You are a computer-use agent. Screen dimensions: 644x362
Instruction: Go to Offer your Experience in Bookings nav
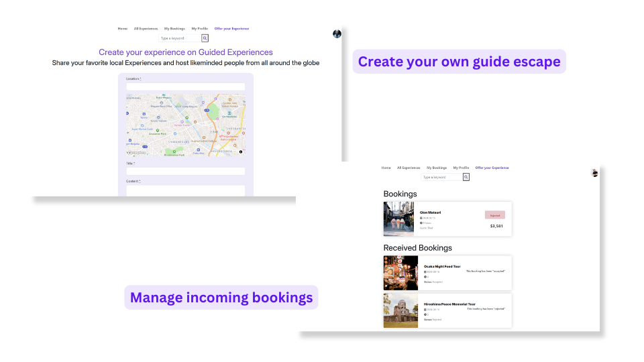tap(492, 168)
